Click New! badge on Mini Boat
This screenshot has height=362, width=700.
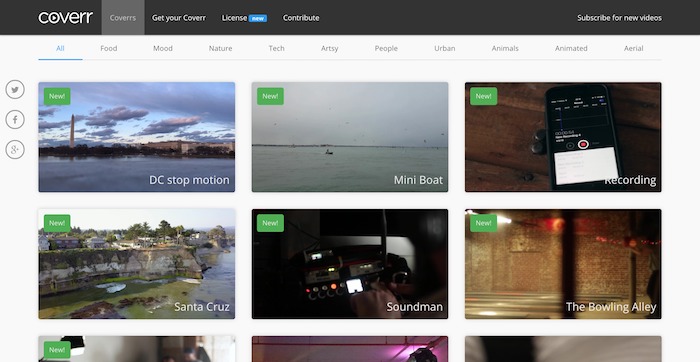pos(270,96)
